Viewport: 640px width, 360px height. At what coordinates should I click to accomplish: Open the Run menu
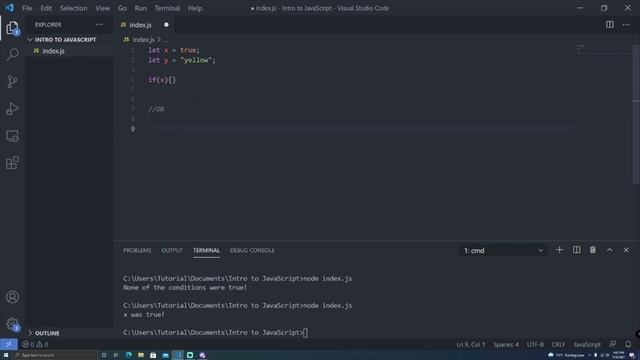140,8
